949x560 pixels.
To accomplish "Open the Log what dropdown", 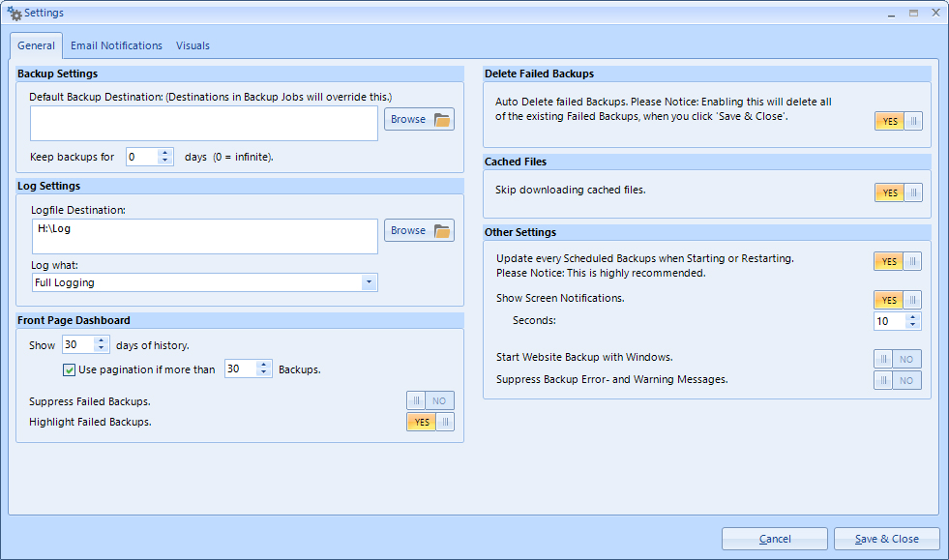I will (368, 282).
